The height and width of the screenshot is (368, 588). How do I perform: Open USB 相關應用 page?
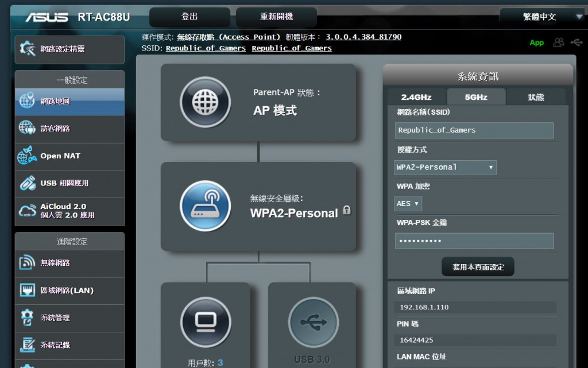coord(69,184)
